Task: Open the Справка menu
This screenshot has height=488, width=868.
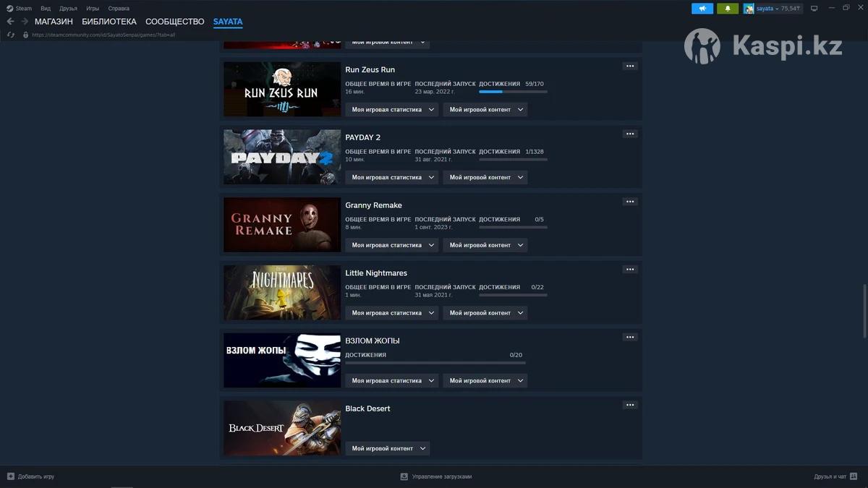Action: click(119, 9)
